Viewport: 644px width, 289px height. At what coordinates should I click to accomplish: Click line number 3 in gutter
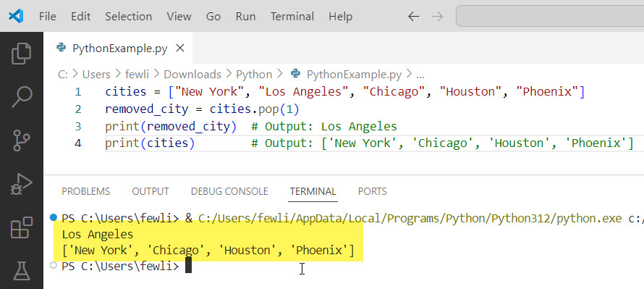pyautogui.click(x=78, y=126)
